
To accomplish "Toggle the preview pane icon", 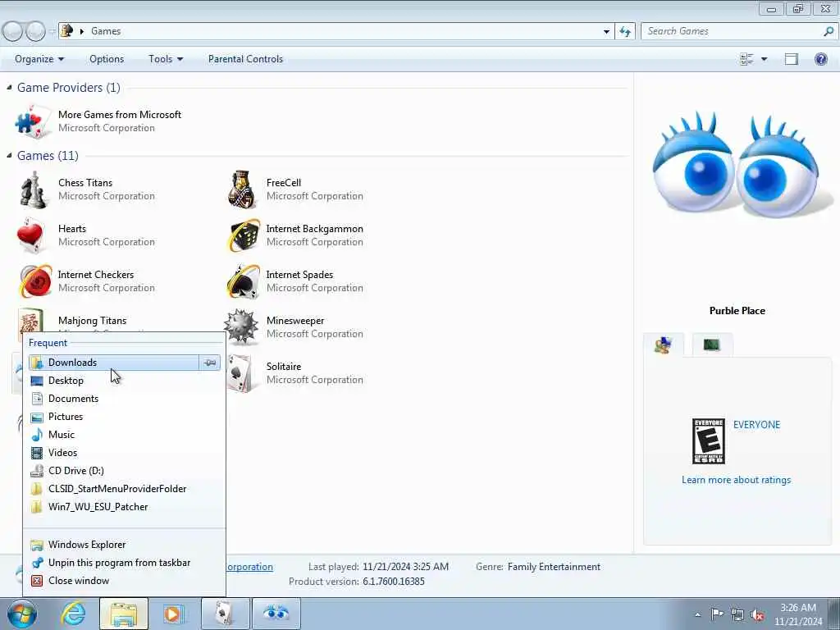I will [792, 59].
